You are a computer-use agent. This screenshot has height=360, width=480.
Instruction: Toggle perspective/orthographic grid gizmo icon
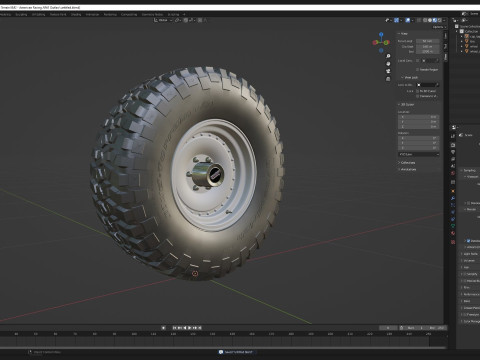click(388, 79)
